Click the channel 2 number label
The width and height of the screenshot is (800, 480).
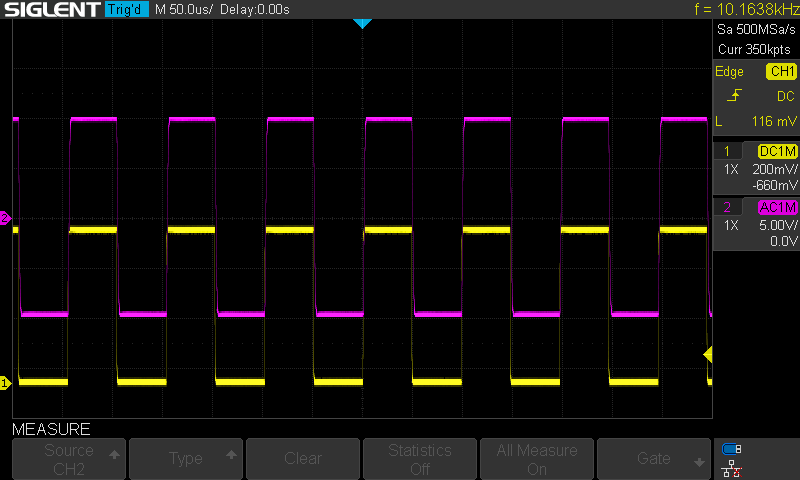(727, 207)
